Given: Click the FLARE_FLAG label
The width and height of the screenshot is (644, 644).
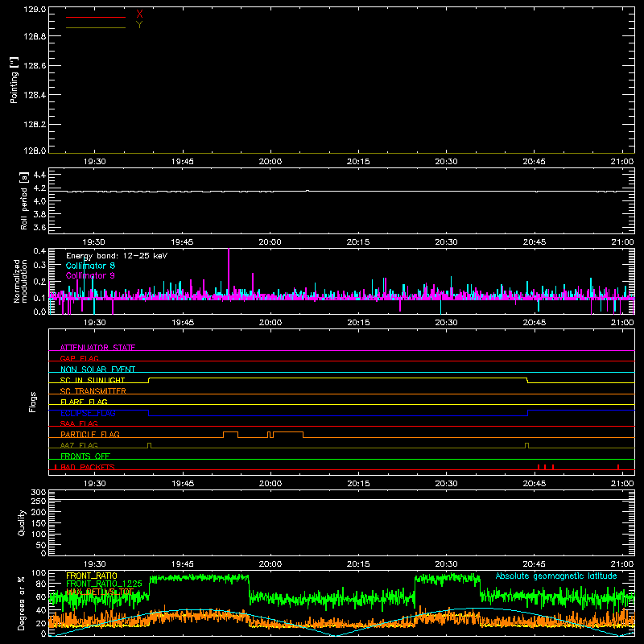Looking at the screenshot, I should click(x=84, y=402).
